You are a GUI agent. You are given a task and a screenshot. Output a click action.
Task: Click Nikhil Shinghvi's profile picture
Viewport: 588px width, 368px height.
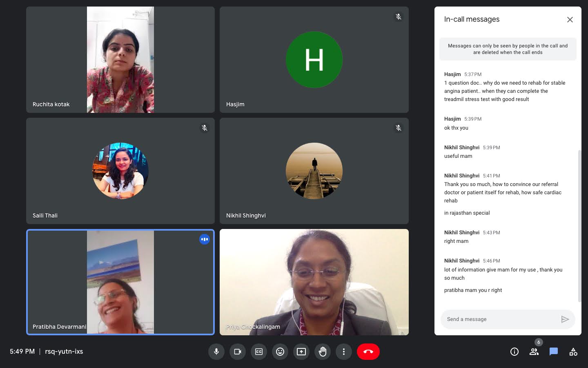(x=314, y=171)
